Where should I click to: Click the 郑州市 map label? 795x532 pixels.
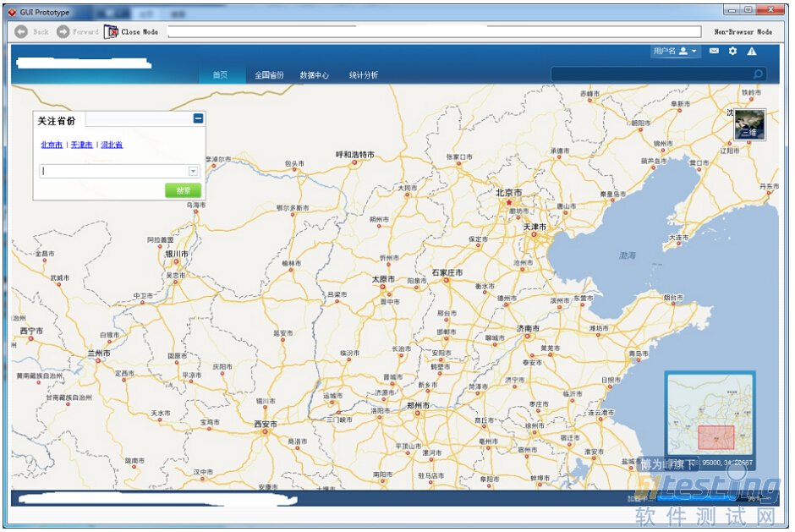pyautogui.click(x=419, y=406)
